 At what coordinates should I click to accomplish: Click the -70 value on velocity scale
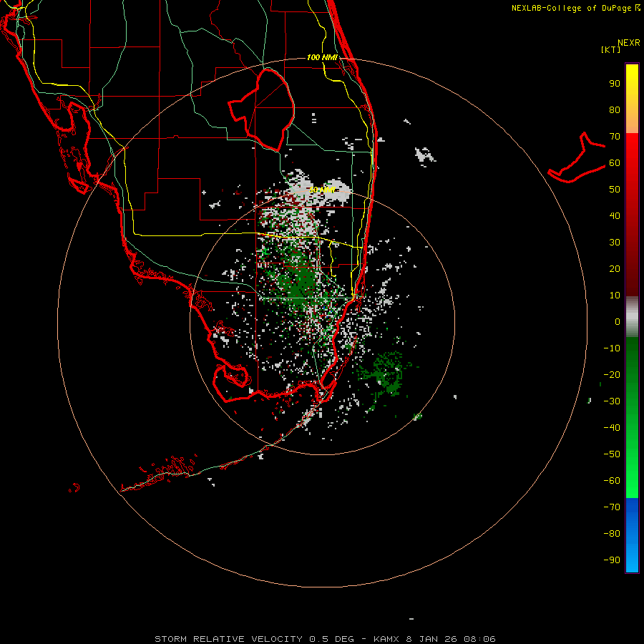click(612, 507)
